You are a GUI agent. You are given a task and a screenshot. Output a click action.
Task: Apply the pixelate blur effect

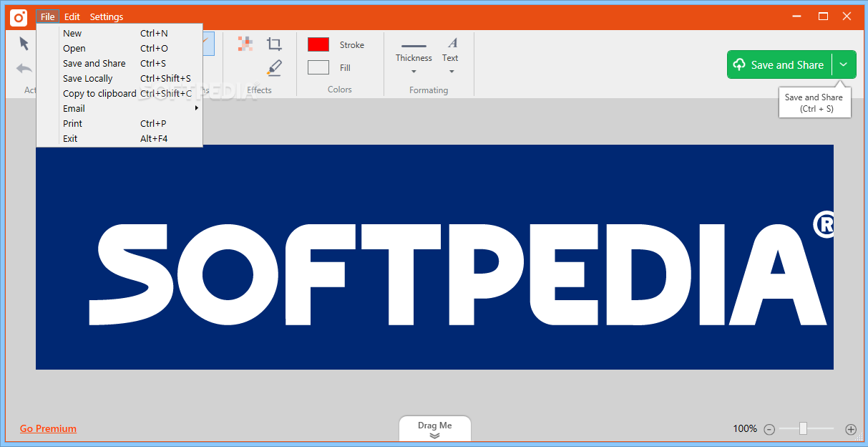click(245, 44)
